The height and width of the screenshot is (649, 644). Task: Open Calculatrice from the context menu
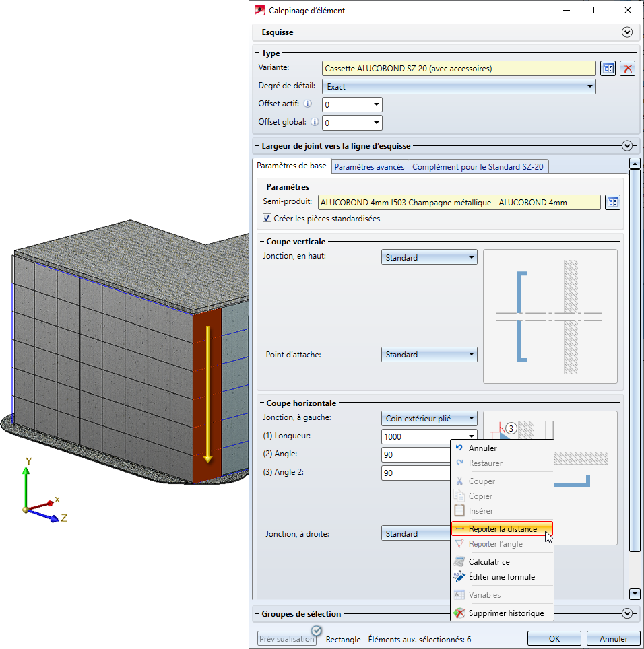[x=489, y=561]
